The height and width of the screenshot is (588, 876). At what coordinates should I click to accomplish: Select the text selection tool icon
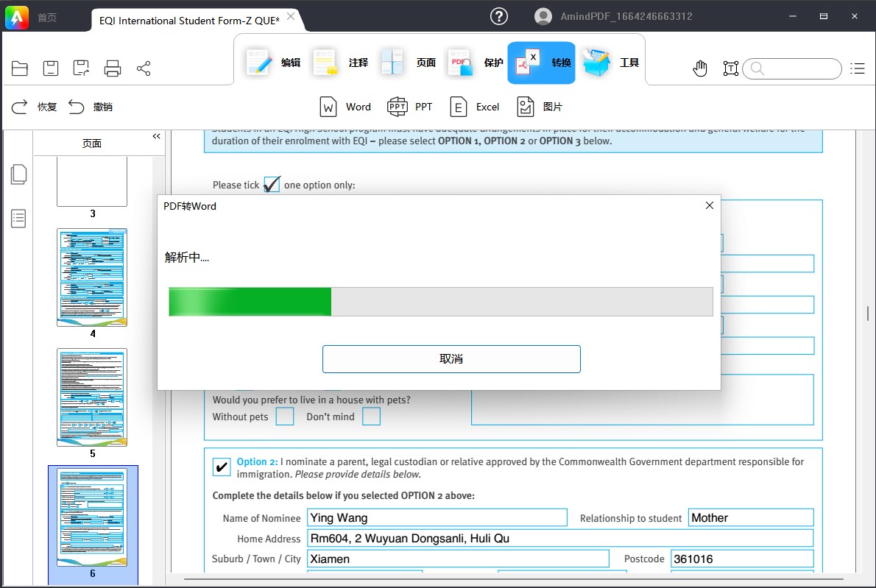731,68
